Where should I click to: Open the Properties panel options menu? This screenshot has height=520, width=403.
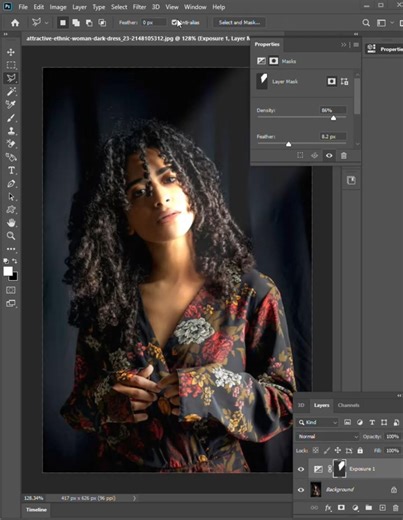pyautogui.click(x=356, y=44)
